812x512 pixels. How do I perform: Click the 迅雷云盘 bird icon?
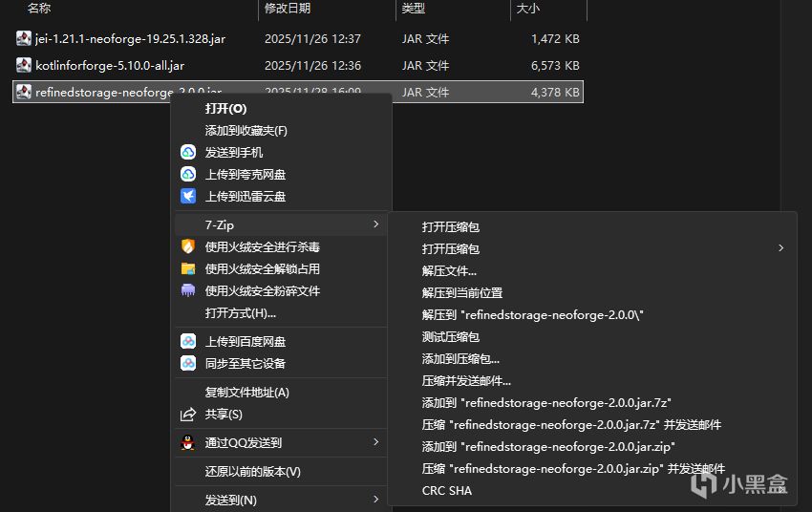188,196
